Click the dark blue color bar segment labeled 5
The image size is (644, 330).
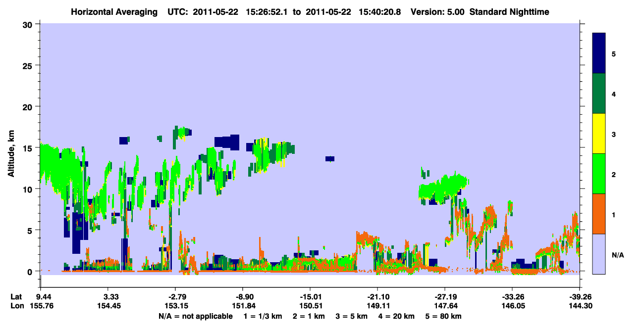[599, 53]
